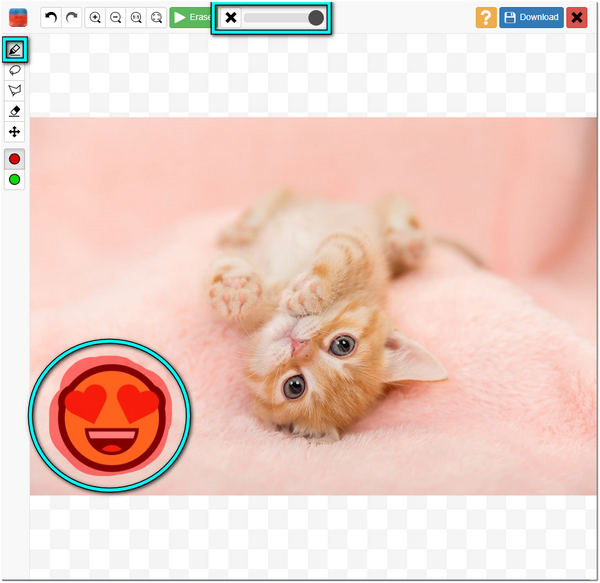The image size is (600, 583).
Task: Click the app logo icon
Action: pyautogui.click(x=18, y=18)
